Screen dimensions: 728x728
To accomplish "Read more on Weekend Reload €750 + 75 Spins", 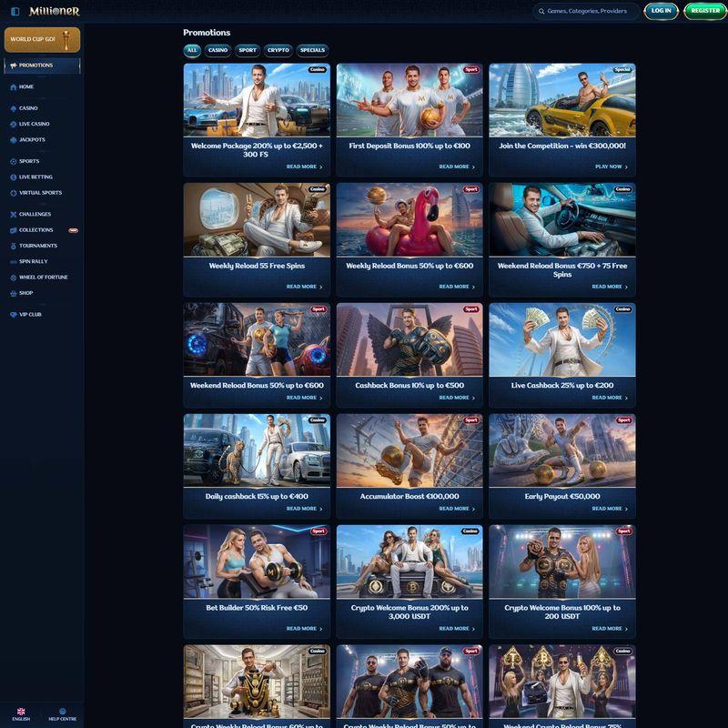I will point(610,287).
